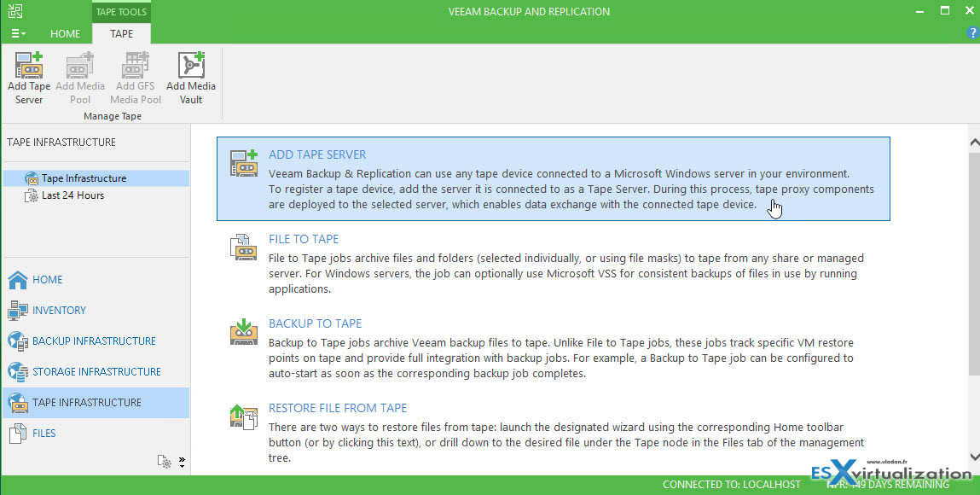The width and height of the screenshot is (980, 495).
Task: Click the File to Tape icon
Action: (243, 247)
